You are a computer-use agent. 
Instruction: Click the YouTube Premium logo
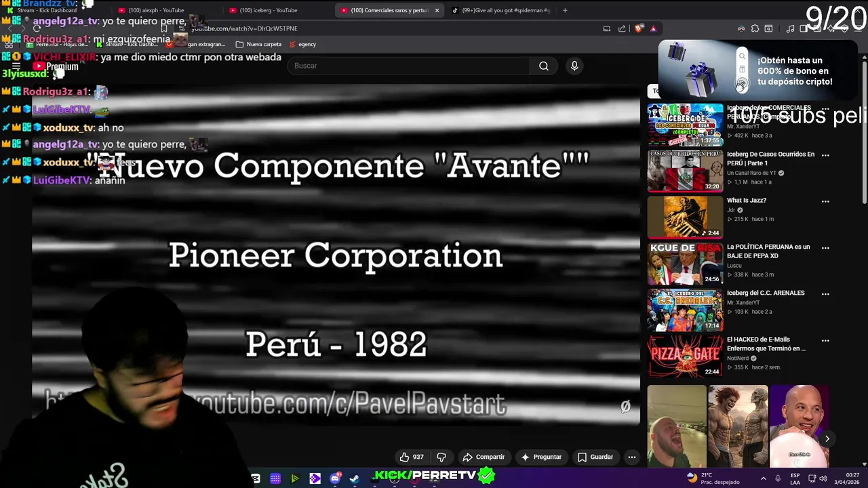56,66
